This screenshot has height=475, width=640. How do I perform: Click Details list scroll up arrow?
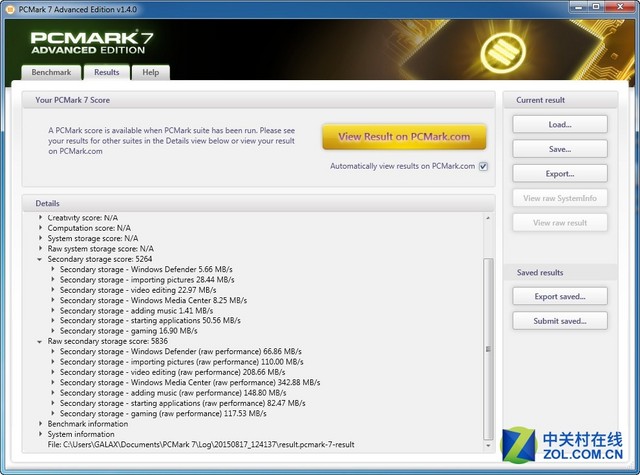point(488,218)
